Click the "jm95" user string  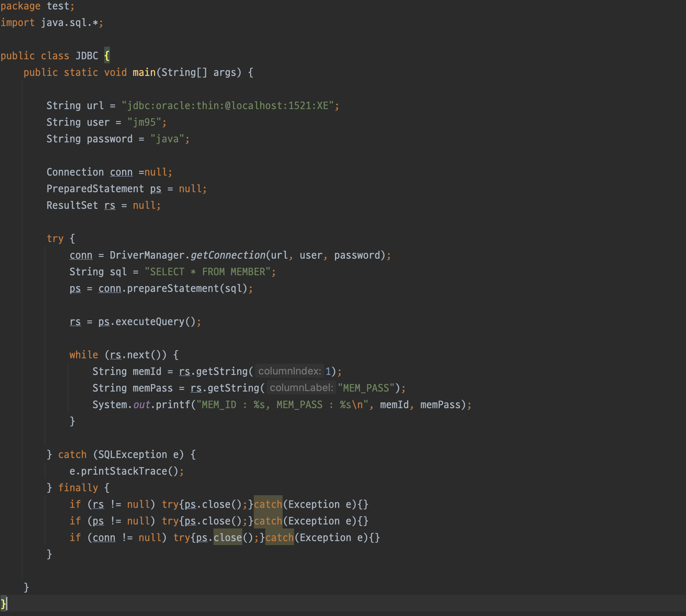[x=144, y=122]
